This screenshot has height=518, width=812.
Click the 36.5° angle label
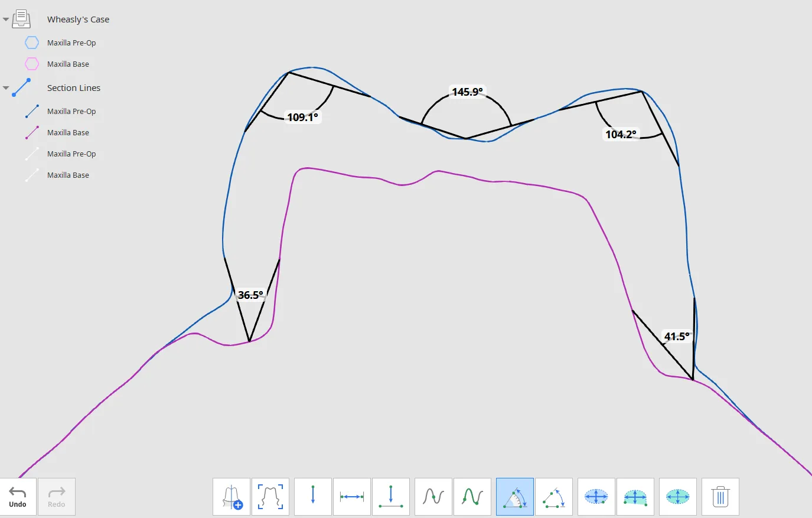(250, 295)
